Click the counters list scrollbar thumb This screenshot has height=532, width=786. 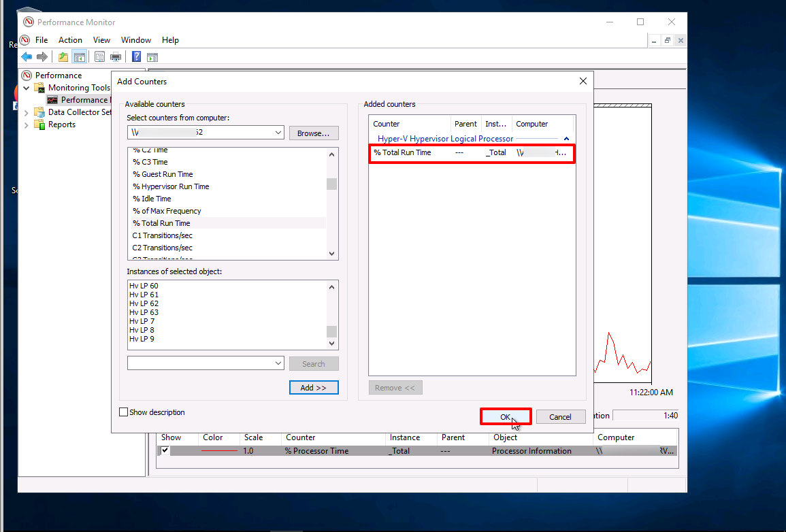pos(332,184)
